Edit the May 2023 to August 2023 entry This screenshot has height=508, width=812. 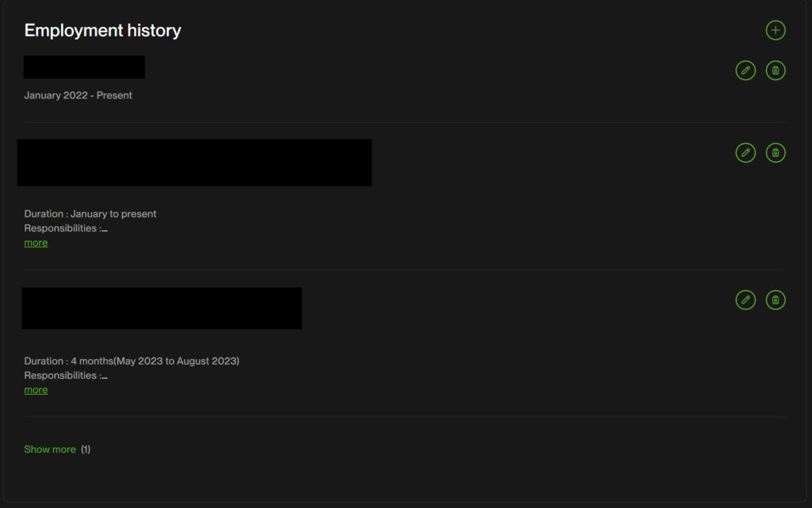745,300
